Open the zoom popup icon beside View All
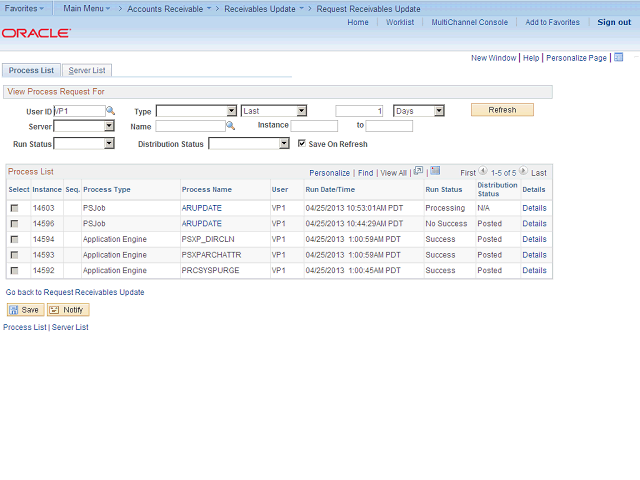 418,172
